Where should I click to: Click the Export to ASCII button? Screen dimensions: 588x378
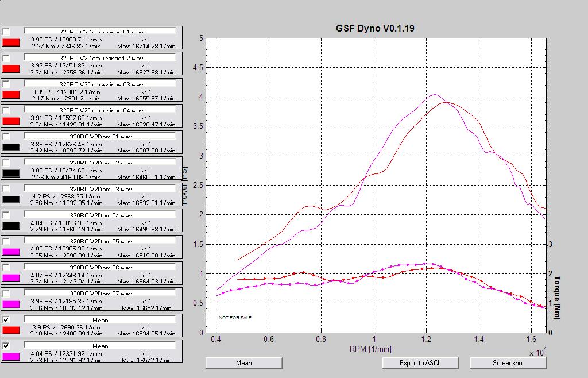[420, 363]
